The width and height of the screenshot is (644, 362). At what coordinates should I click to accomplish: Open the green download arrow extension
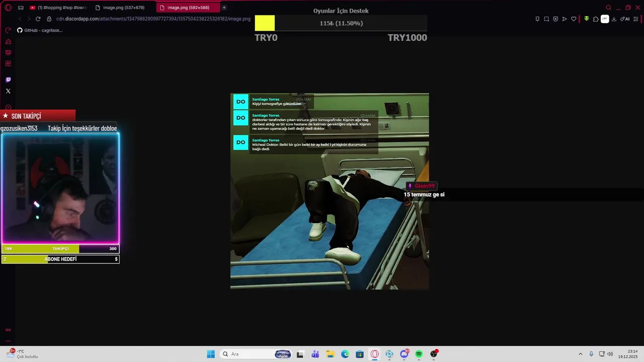point(587,19)
